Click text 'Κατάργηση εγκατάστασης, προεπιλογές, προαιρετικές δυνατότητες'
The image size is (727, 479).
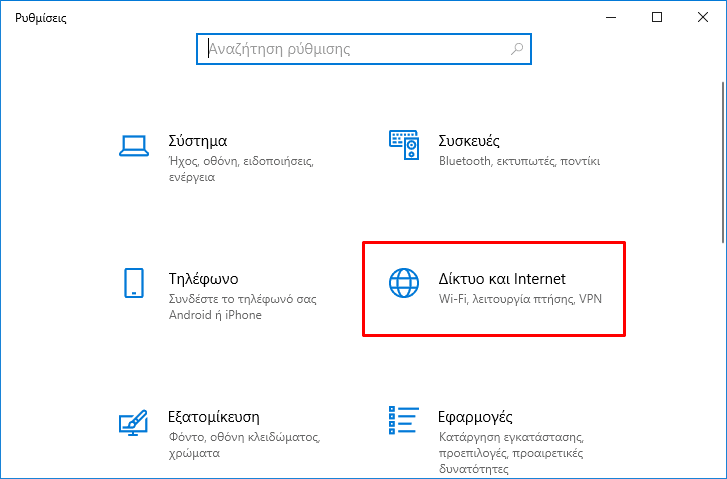tap(511, 453)
